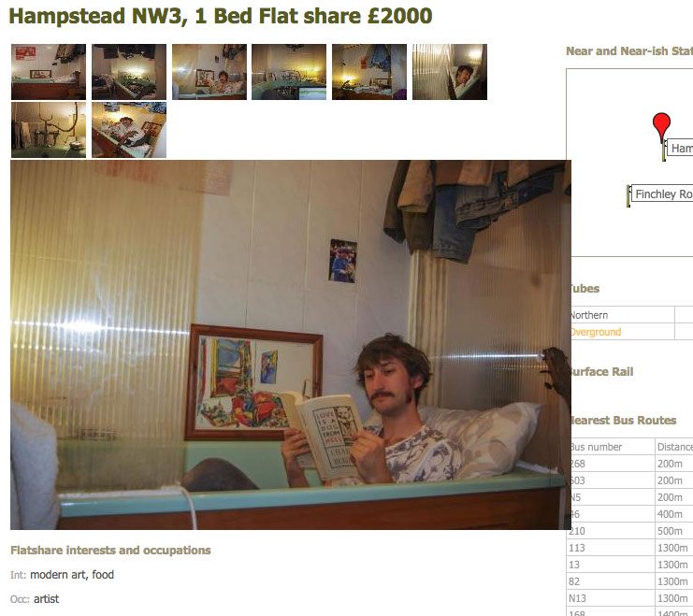Select sixth thumbnail with corrugated plastic screen
This screenshot has width=693, height=616.
coord(450,72)
